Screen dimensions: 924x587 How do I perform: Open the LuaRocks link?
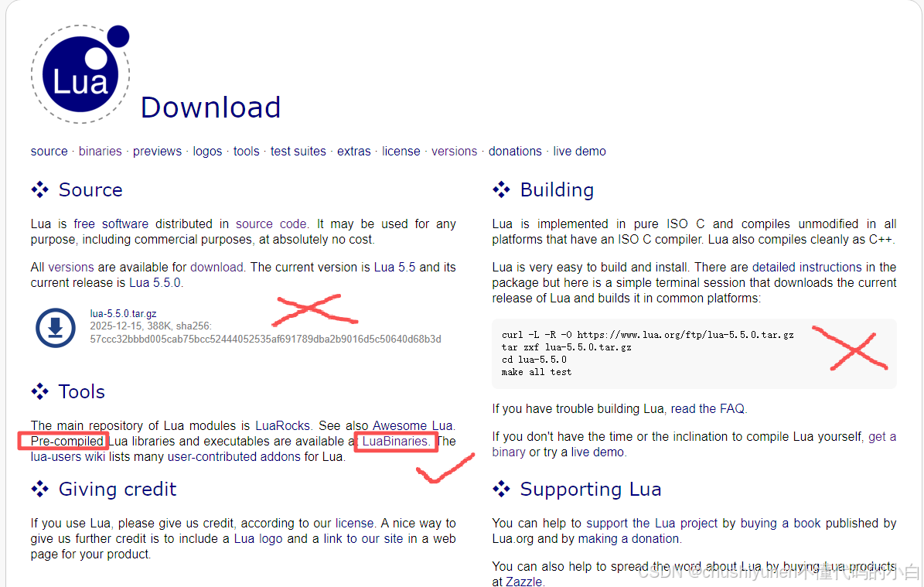click(x=283, y=425)
